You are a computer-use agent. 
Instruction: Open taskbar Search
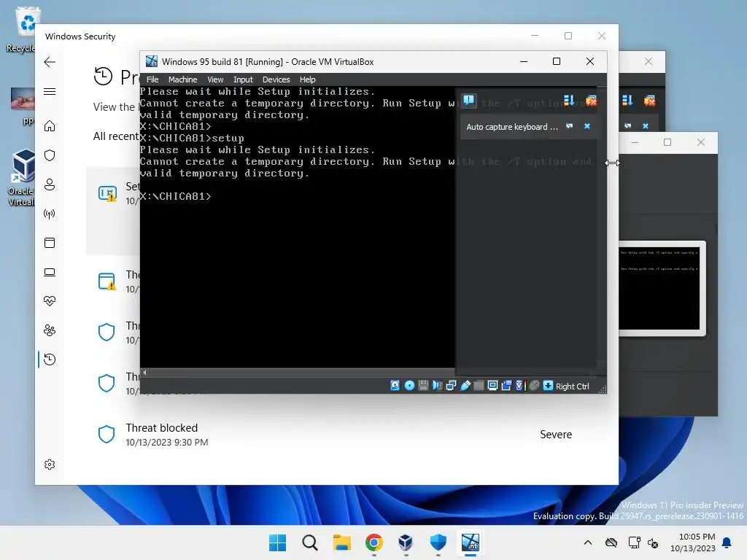tap(309, 542)
